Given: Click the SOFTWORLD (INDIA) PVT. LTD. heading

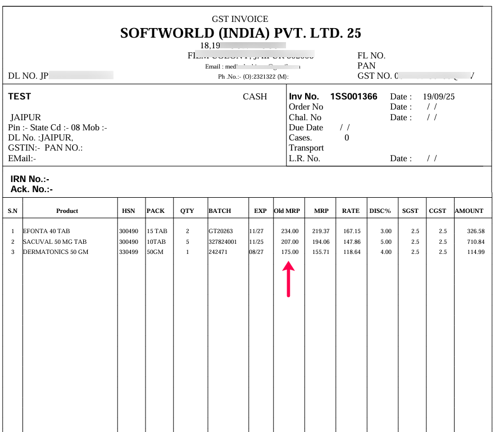Looking at the screenshot, I should [240, 33].
